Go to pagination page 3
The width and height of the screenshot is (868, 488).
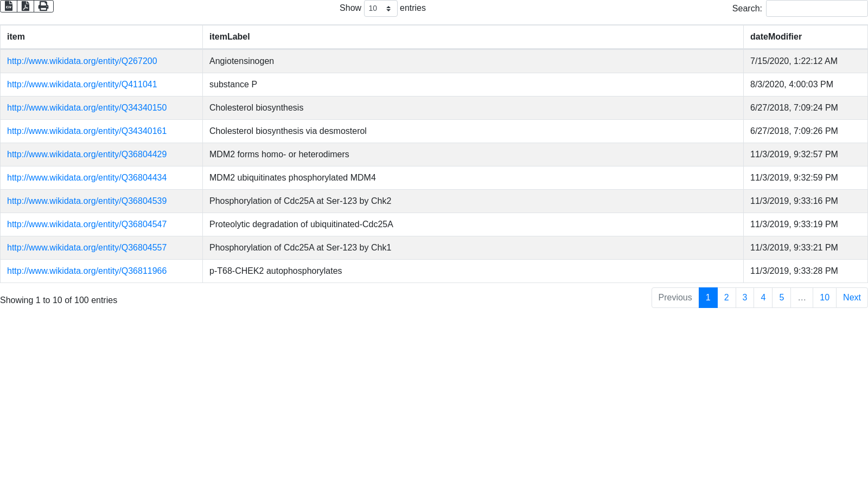click(745, 298)
